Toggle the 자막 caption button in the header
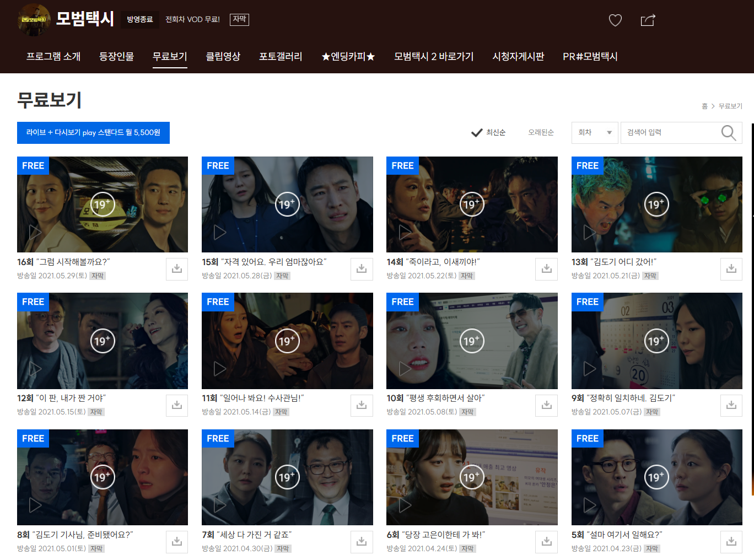The image size is (754, 560). [239, 19]
